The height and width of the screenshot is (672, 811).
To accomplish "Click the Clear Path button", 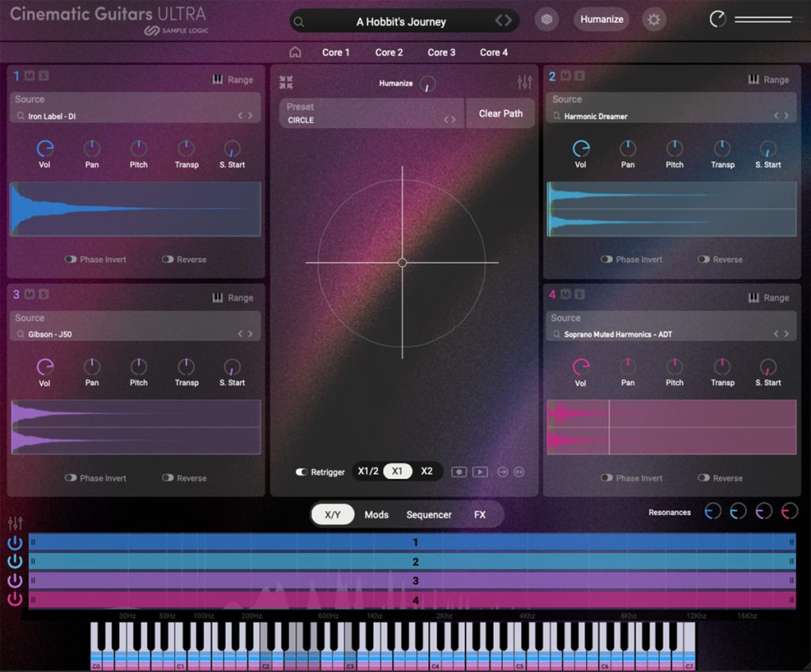I will [x=501, y=113].
